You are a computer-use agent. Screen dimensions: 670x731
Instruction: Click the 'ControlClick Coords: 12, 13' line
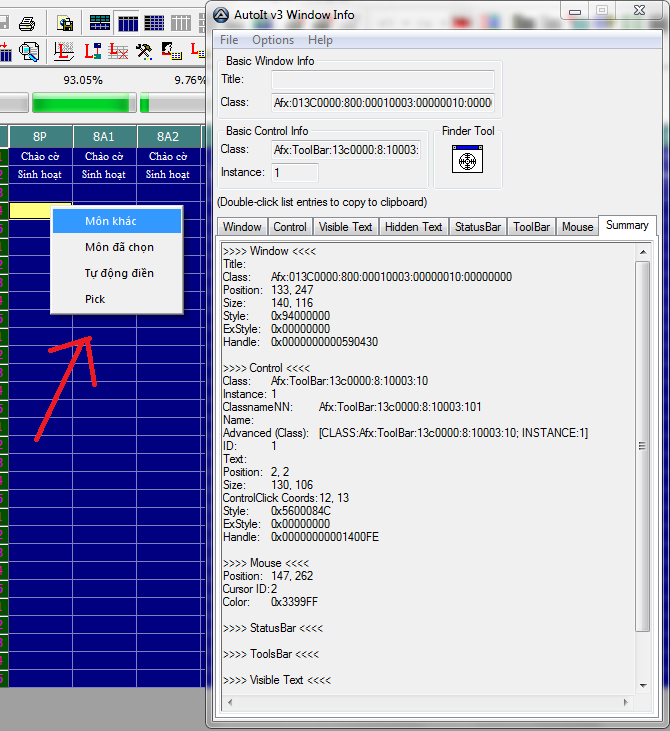click(286, 498)
